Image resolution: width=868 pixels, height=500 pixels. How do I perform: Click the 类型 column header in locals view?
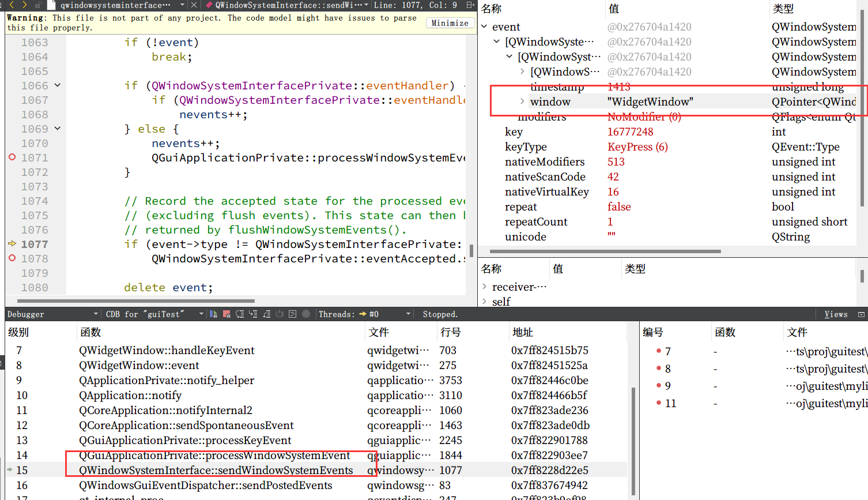783,9
